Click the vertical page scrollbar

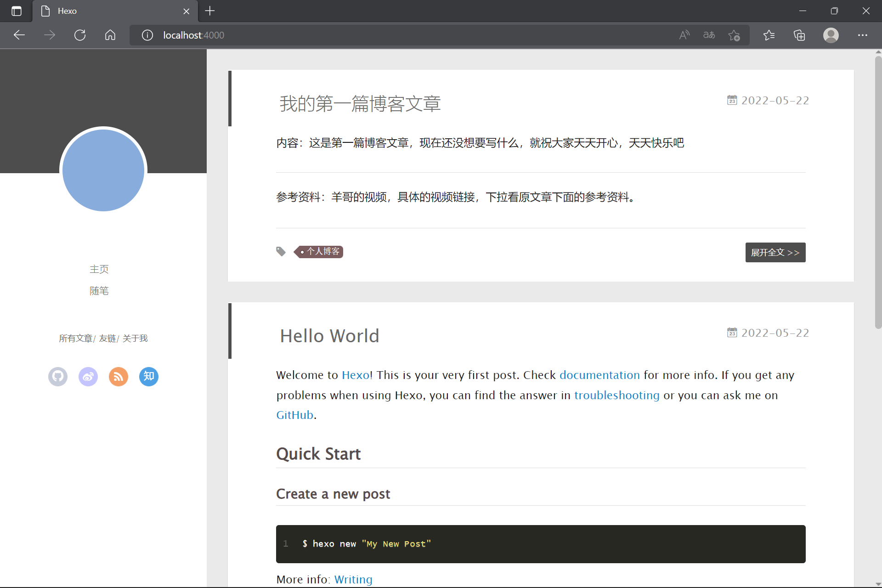point(878,193)
